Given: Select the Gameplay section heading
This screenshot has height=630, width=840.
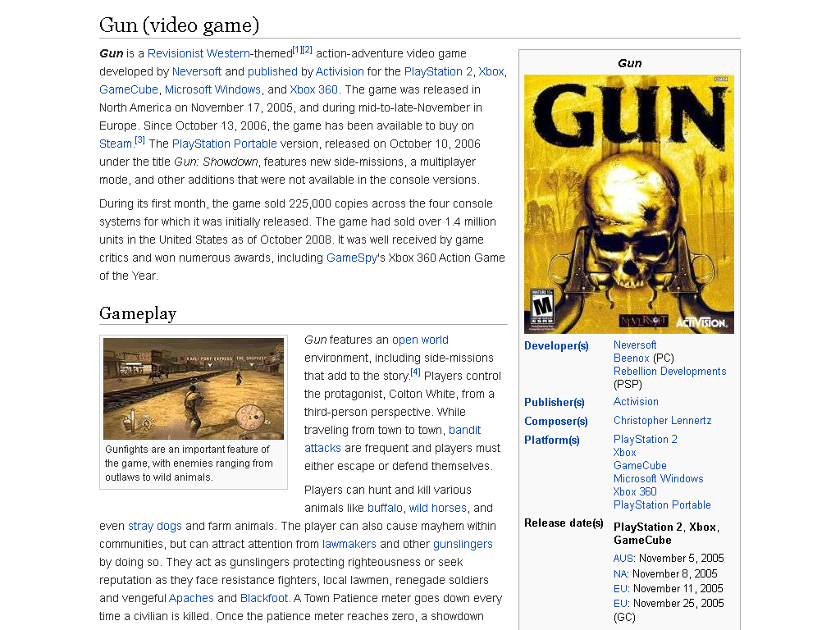Looking at the screenshot, I should 138,313.
